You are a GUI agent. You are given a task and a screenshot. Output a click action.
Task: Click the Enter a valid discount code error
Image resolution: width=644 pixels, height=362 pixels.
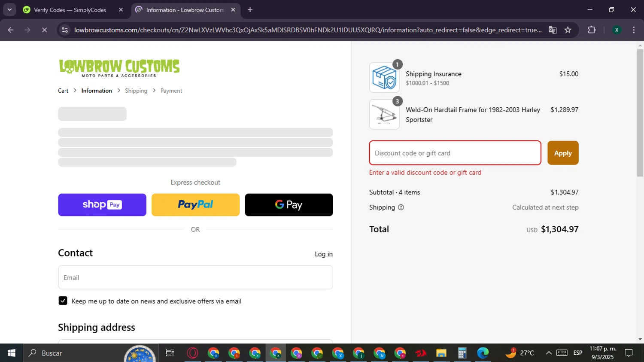[x=425, y=173]
